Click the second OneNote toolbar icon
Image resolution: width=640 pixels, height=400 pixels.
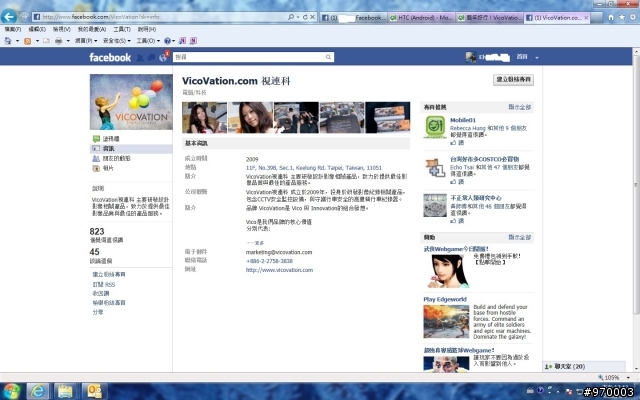pos(193,41)
